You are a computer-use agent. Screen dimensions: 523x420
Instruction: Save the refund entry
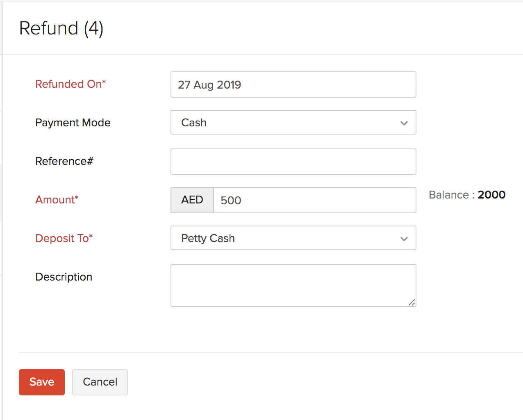41,382
